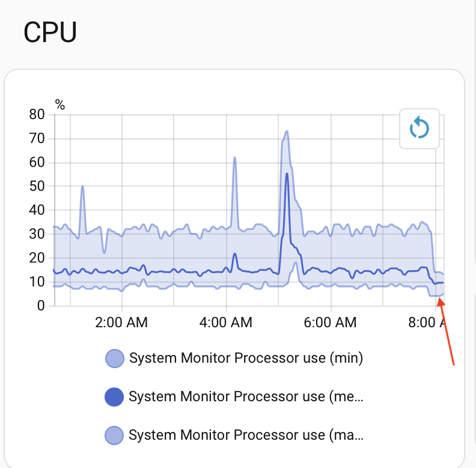
Task: Click the max line's dip below 30% near 2:00 AM
Action: [105, 251]
